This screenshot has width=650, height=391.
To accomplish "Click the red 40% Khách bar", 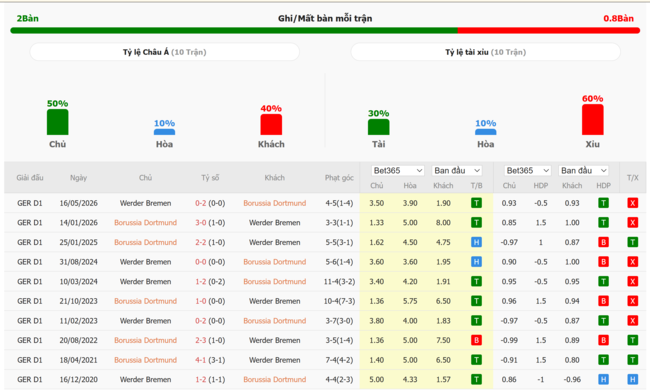I will [271, 124].
